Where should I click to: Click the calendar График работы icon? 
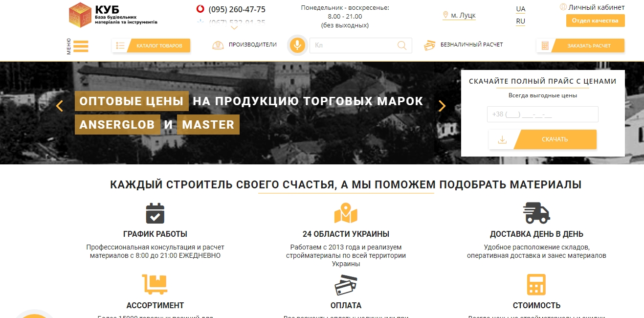[155, 213]
